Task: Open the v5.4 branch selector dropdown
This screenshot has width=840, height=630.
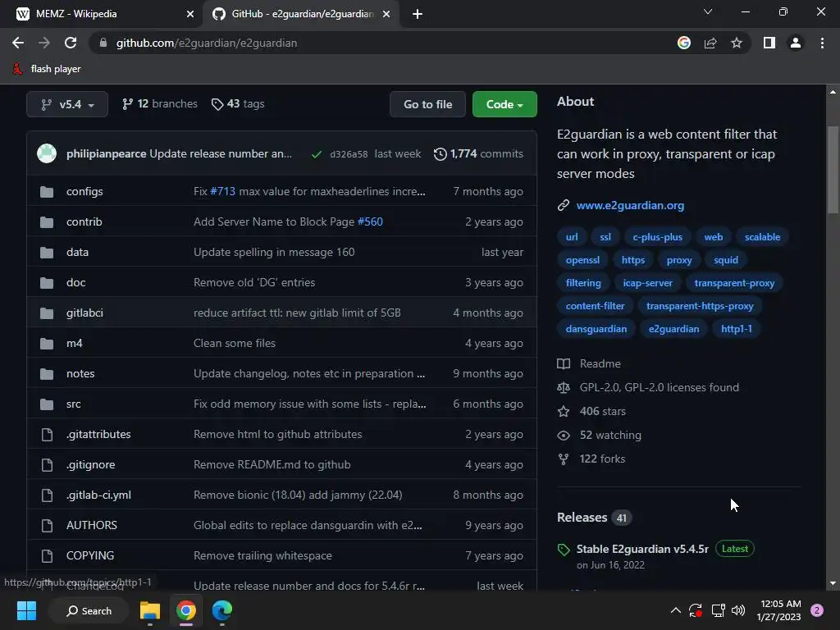Action: pos(67,104)
